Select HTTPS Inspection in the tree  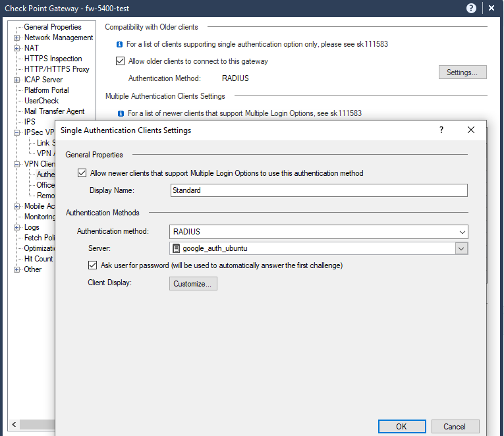(x=53, y=59)
